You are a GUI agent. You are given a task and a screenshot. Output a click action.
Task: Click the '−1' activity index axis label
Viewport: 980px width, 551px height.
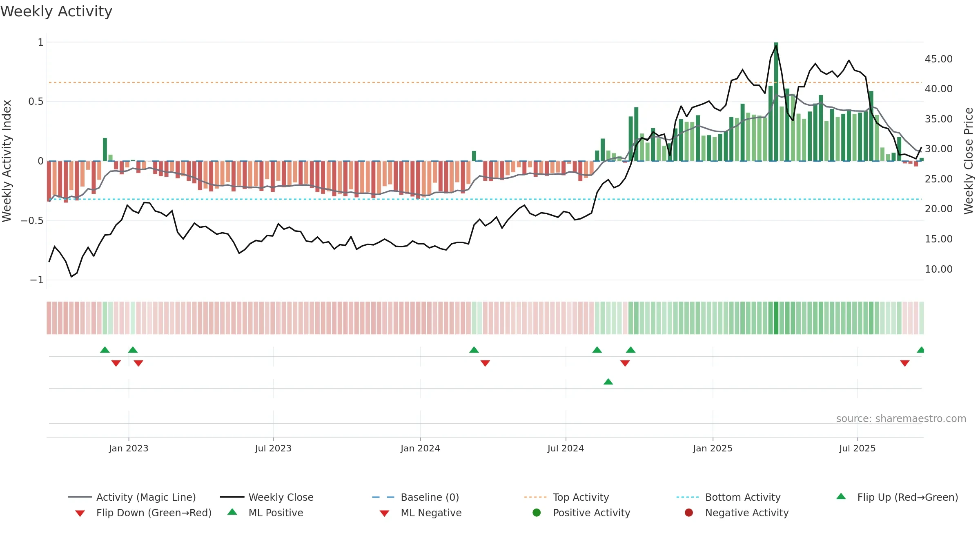(x=37, y=280)
